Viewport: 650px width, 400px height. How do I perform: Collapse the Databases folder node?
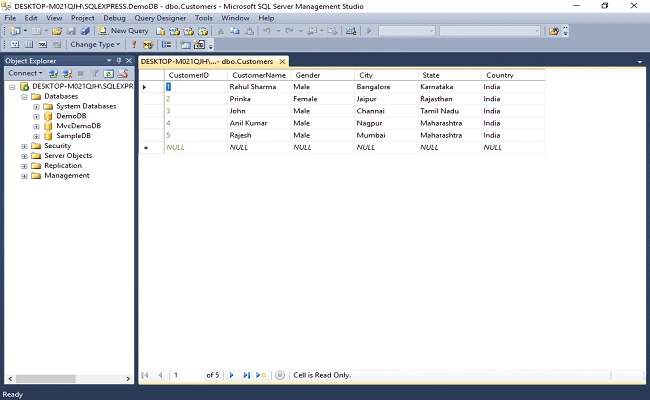tap(24, 97)
